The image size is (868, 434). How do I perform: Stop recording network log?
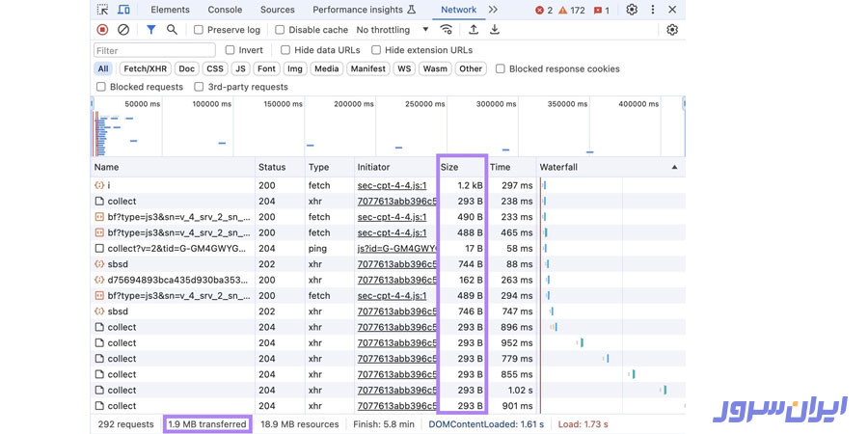(102, 30)
